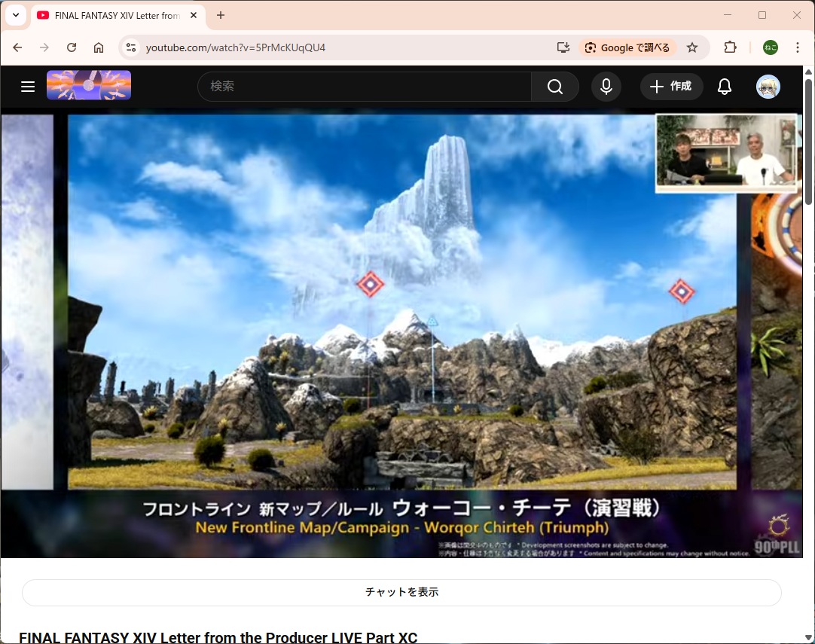Image resolution: width=815 pixels, height=644 pixels.
Task: Reload the YouTube page
Action: [x=72, y=47]
